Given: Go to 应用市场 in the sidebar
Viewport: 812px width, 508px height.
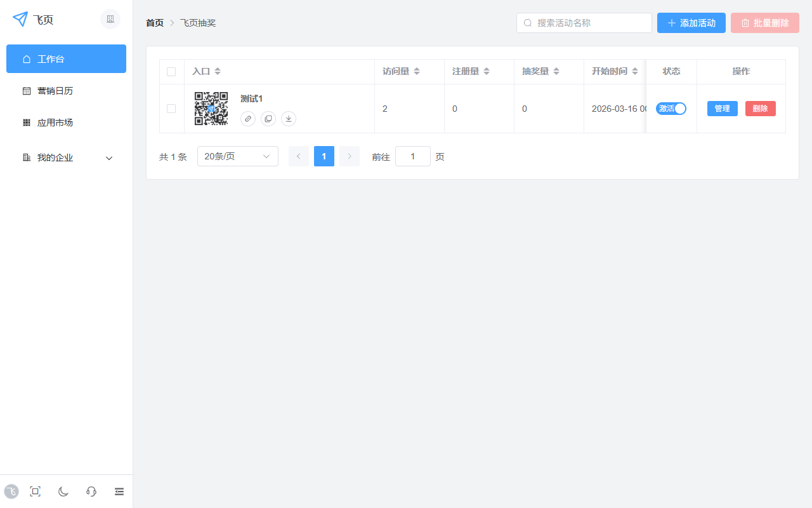Looking at the screenshot, I should 55,123.
